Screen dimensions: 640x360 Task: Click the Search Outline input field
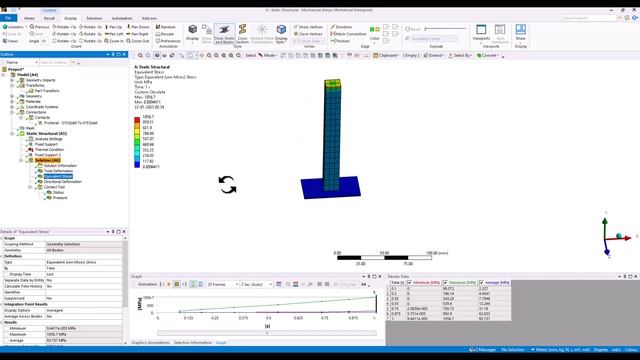(x=55, y=62)
